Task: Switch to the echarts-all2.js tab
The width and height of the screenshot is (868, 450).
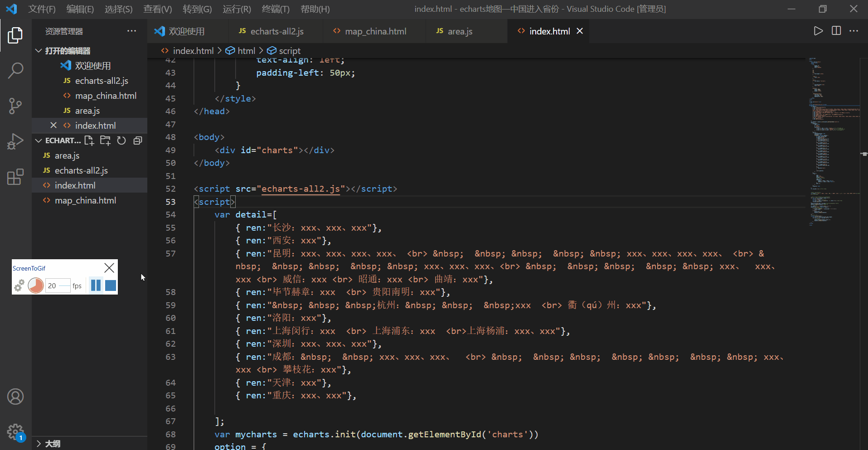Action: click(277, 31)
